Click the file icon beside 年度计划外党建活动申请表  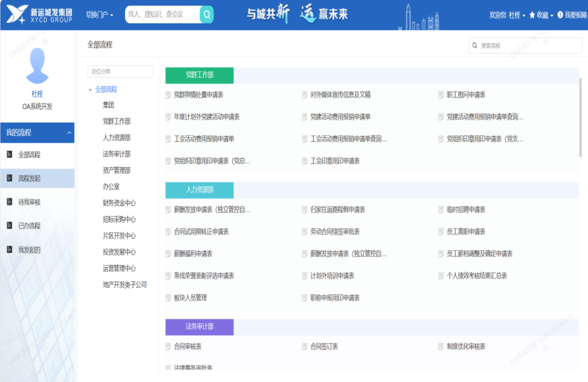click(168, 117)
